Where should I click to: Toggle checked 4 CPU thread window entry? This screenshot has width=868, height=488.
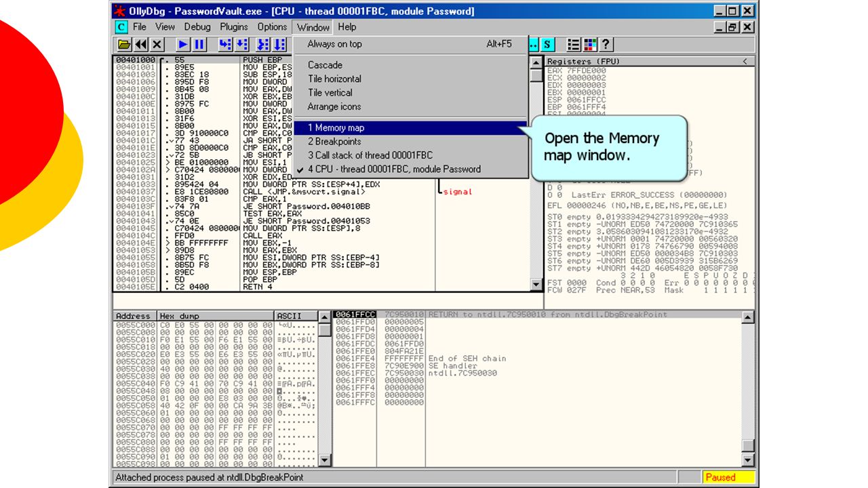coord(410,169)
